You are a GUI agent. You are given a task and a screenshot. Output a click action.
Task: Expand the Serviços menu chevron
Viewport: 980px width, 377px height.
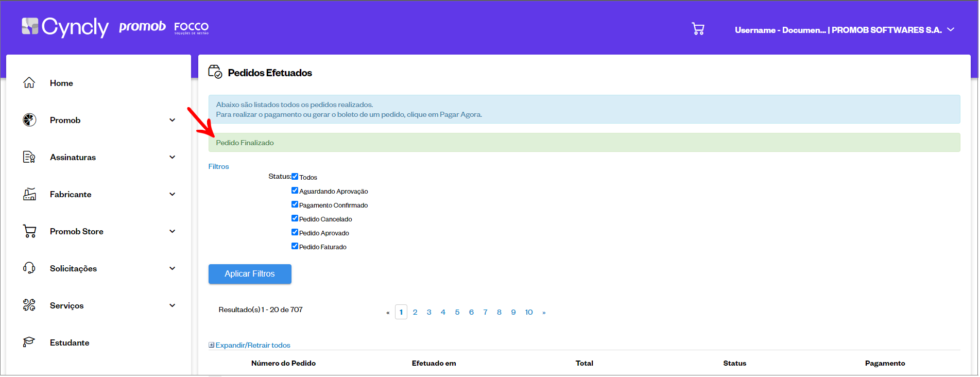(173, 305)
